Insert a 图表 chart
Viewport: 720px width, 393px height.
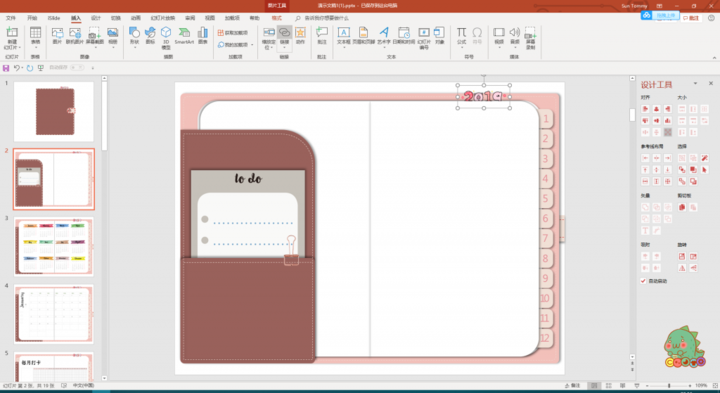[x=202, y=35]
